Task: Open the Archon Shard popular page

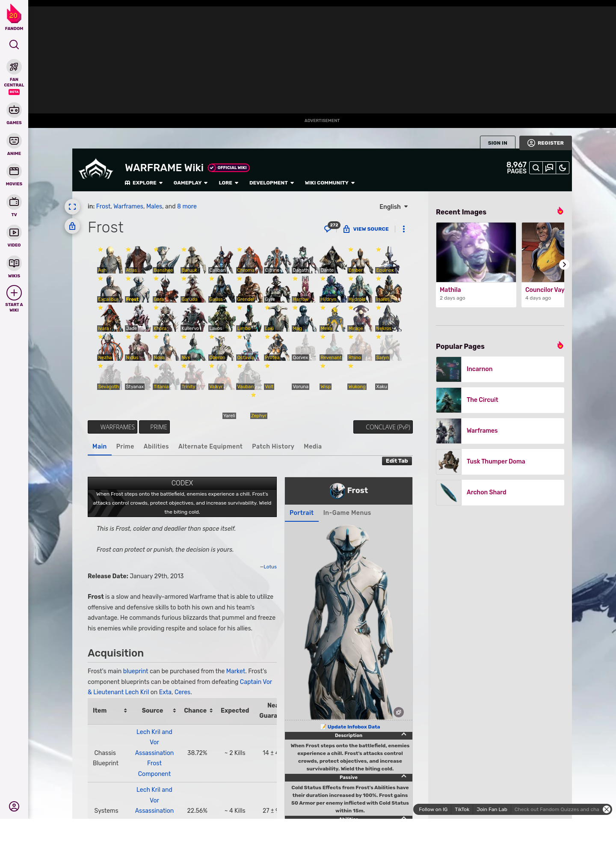Action: (500, 493)
